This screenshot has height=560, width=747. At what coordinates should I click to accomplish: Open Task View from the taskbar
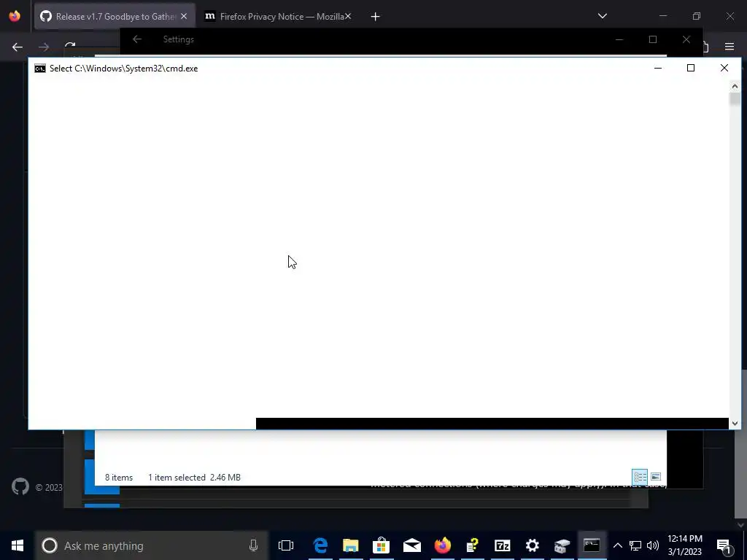(x=286, y=545)
